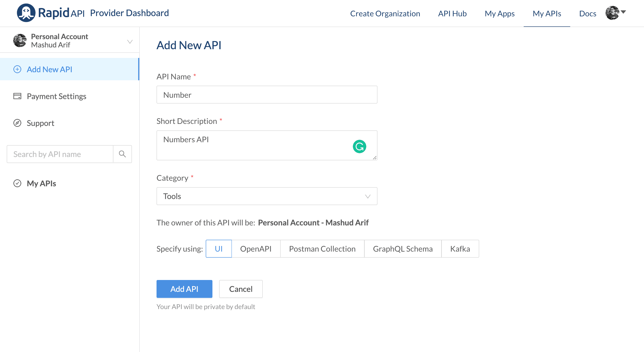The width and height of the screenshot is (644, 352).
Task: Click the Payment Settings card icon
Action: pos(17,96)
